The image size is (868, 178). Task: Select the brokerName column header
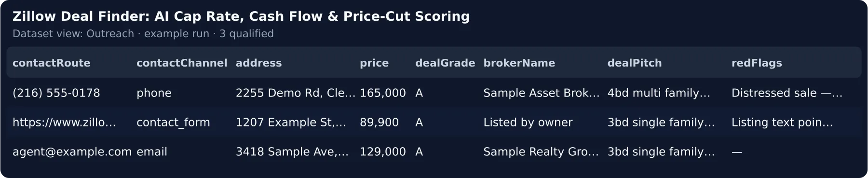[x=519, y=63]
